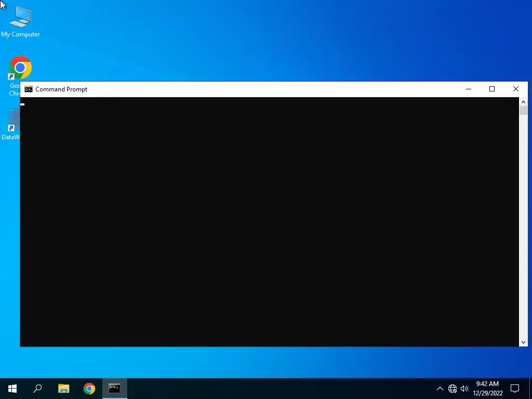Open File Explorer from the taskbar
The height and width of the screenshot is (399, 532).
click(x=63, y=389)
